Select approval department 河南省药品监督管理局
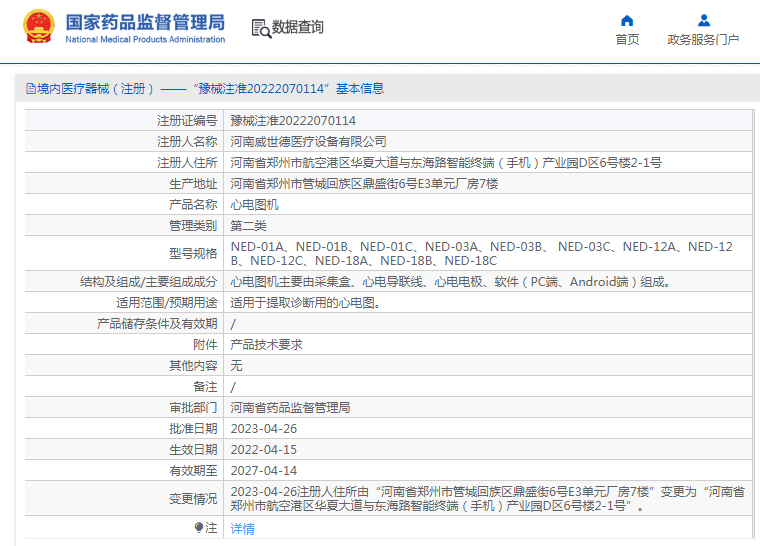The width and height of the screenshot is (760, 546). [290, 408]
